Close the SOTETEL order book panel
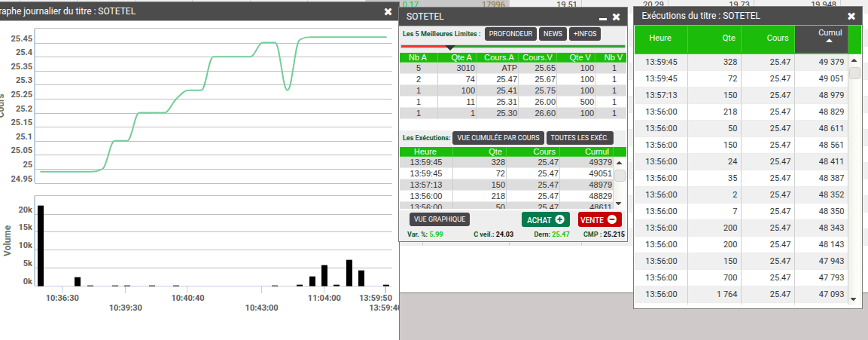The width and height of the screenshot is (868, 340). tap(616, 17)
